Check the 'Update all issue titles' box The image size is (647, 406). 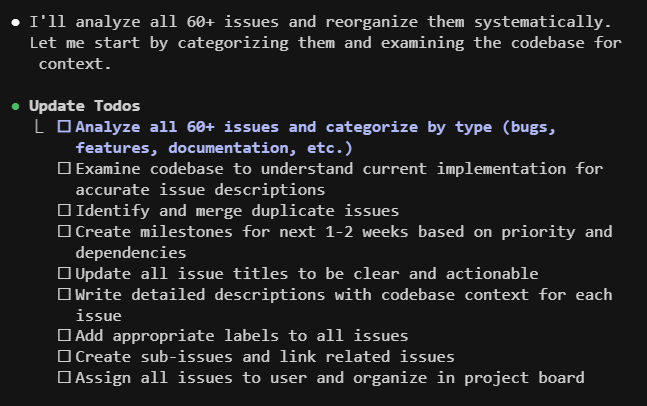(x=64, y=273)
